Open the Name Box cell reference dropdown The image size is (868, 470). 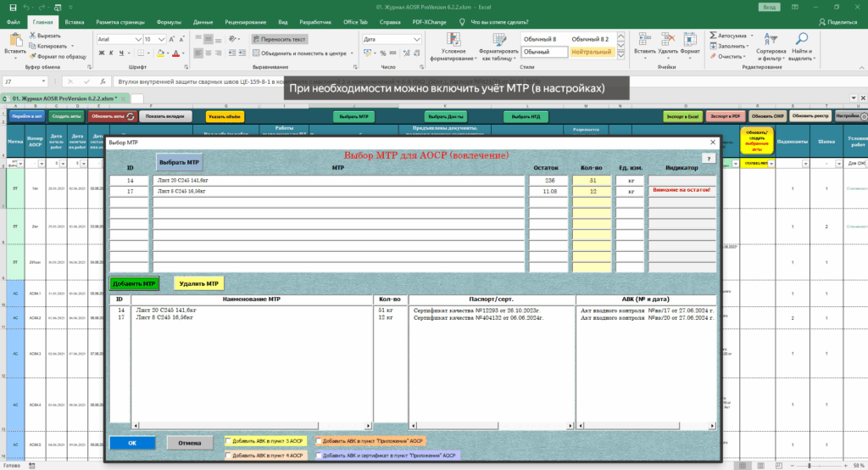pyautogui.click(x=43, y=81)
